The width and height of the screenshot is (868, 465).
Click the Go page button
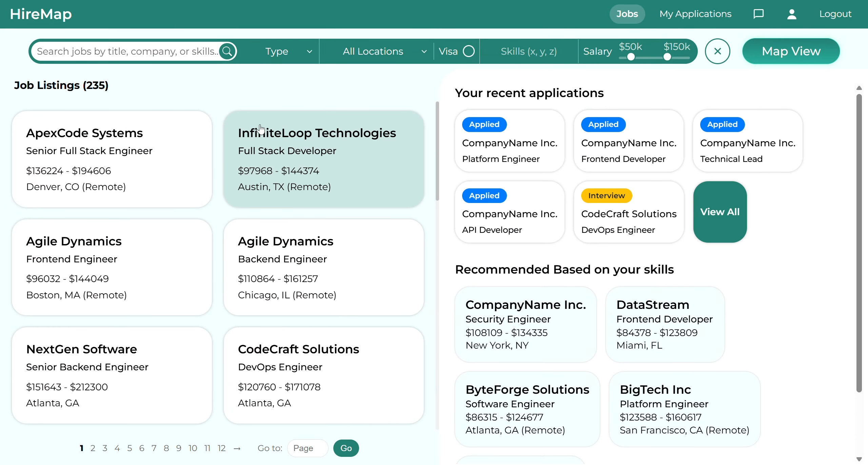[x=346, y=448]
